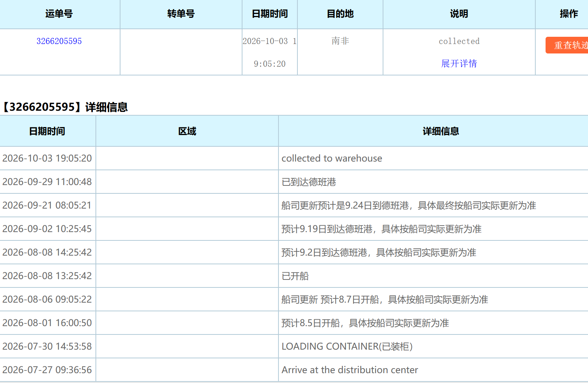
Task: Click date cell 2026-10-03 19:05:20
Action: (47, 158)
